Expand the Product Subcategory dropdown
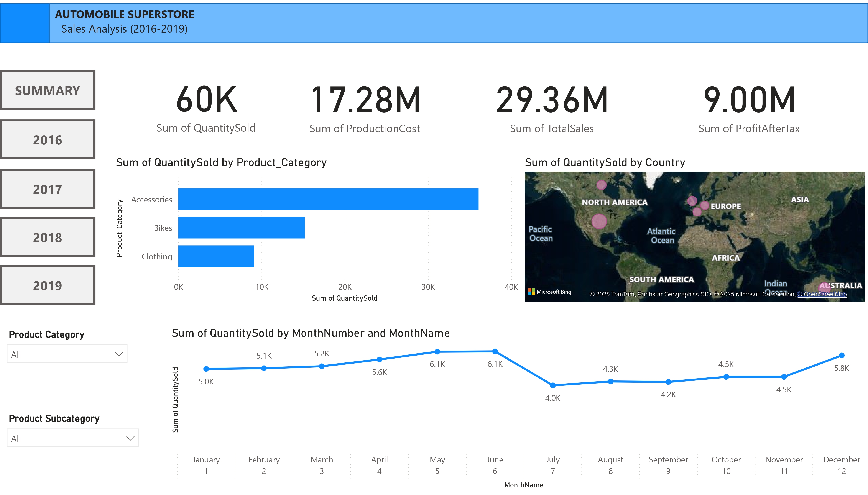 (72, 438)
